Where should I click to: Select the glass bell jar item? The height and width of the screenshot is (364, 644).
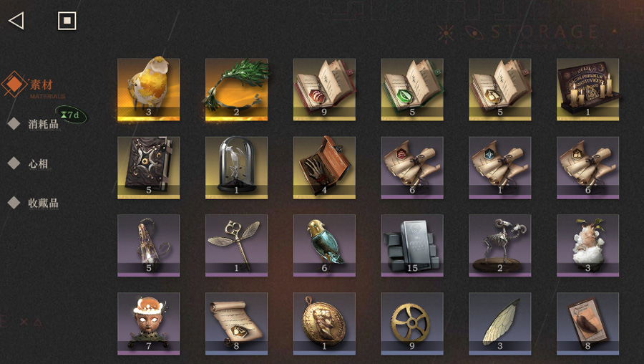pos(237,168)
